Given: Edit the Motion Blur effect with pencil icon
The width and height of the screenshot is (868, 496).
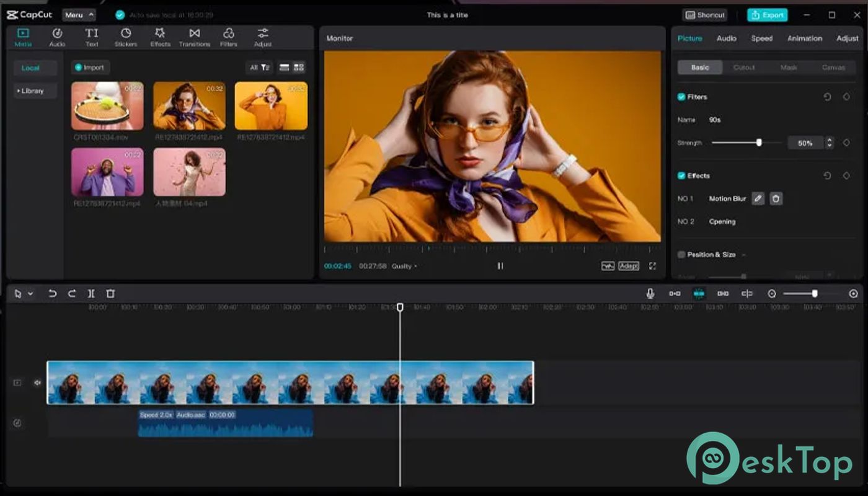Looking at the screenshot, I should tap(758, 199).
